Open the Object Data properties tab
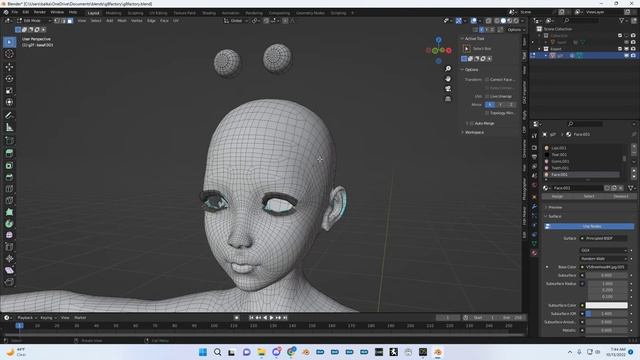The height and width of the screenshot is (360, 640). tap(534, 244)
